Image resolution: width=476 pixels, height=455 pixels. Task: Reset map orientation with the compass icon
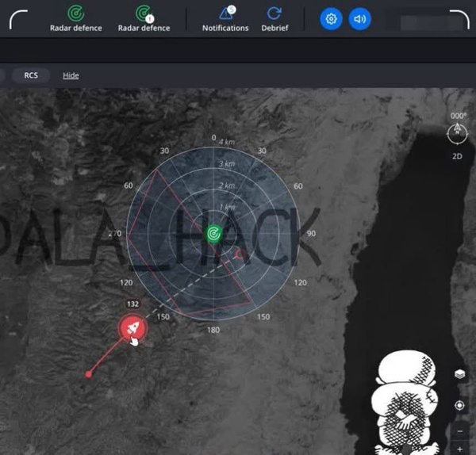click(x=457, y=133)
